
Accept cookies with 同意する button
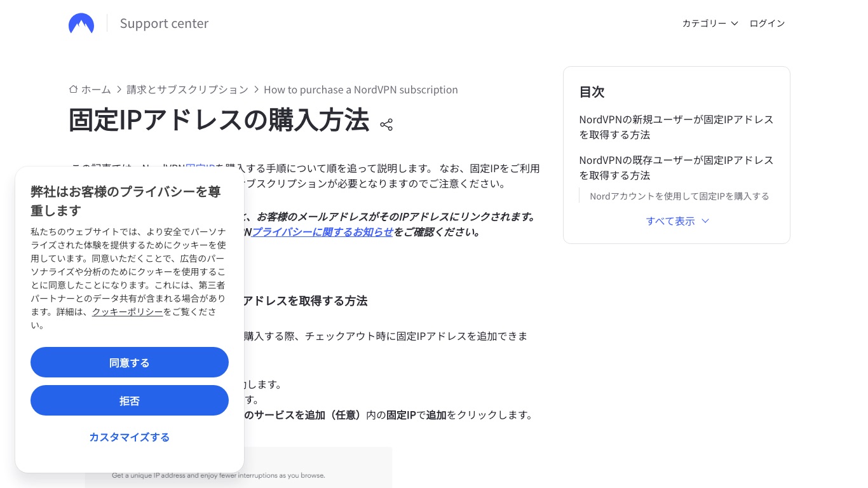pos(130,362)
